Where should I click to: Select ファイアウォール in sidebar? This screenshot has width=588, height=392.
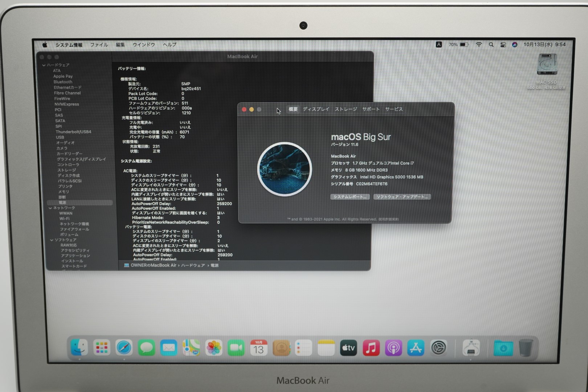tap(74, 229)
